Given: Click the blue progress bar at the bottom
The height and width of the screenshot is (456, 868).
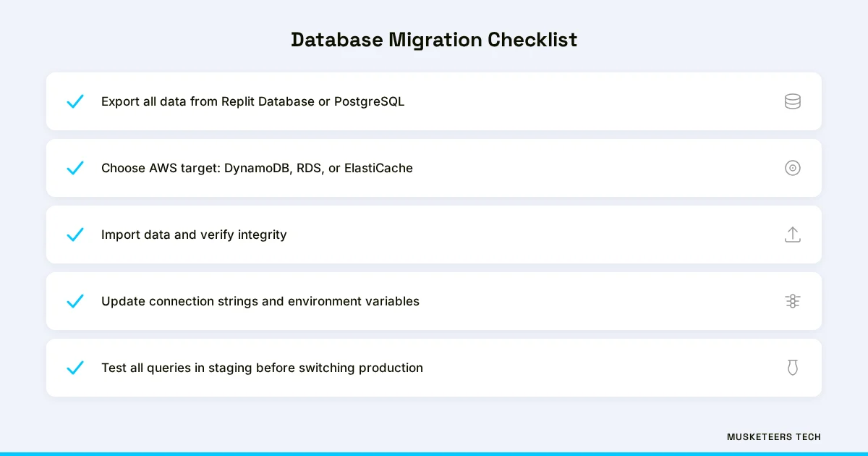Looking at the screenshot, I should (434, 454).
